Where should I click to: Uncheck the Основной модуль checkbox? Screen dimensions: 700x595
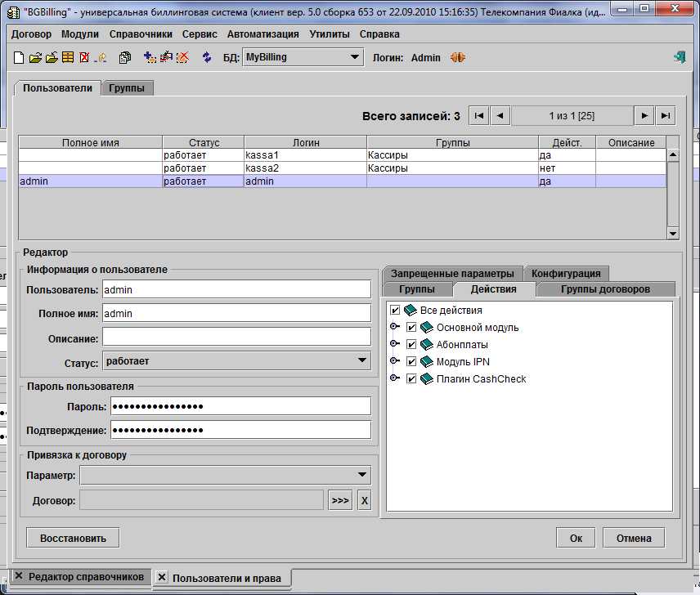[411, 328]
